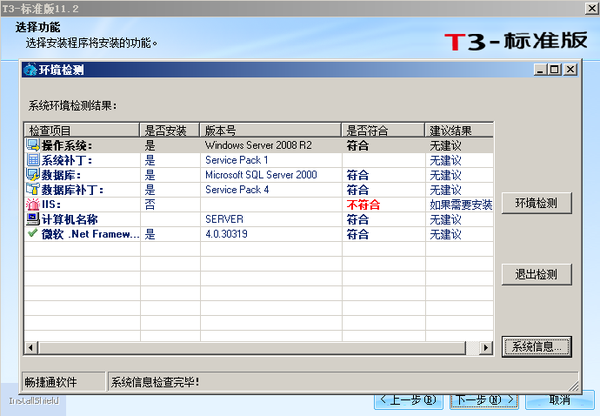The image size is (600, 416).
Task: Click the operating system row icon
Action: [x=33, y=145]
